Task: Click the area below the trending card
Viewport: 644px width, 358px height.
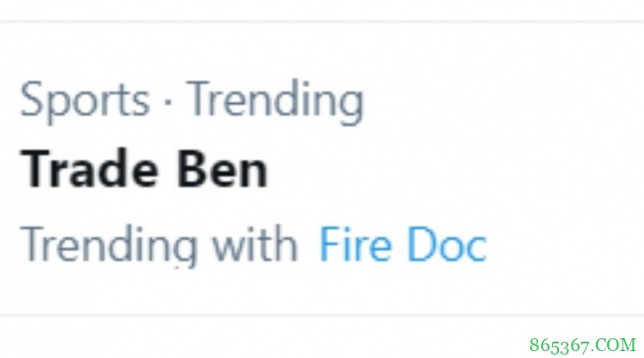Action: [258, 337]
